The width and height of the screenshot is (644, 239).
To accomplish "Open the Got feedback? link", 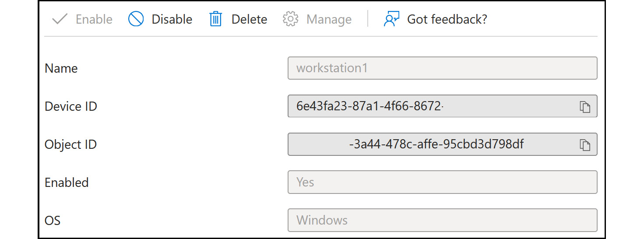I will click(447, 19).
